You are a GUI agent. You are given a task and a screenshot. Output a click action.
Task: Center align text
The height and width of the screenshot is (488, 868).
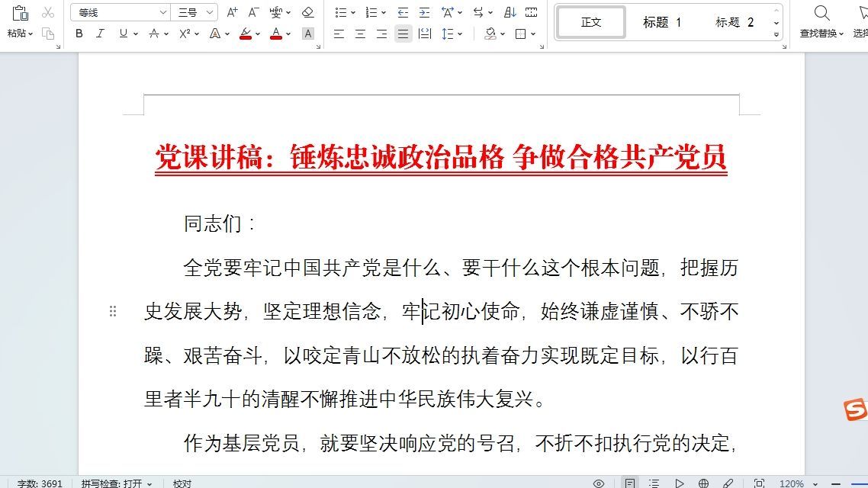click(x=360, y=34)
